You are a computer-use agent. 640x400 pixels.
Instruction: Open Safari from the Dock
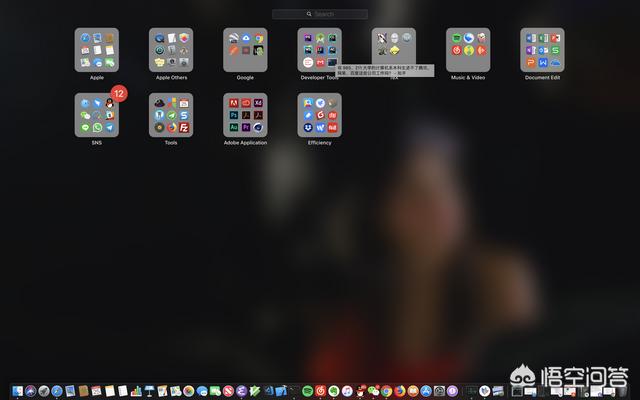(x=57, y=391)
